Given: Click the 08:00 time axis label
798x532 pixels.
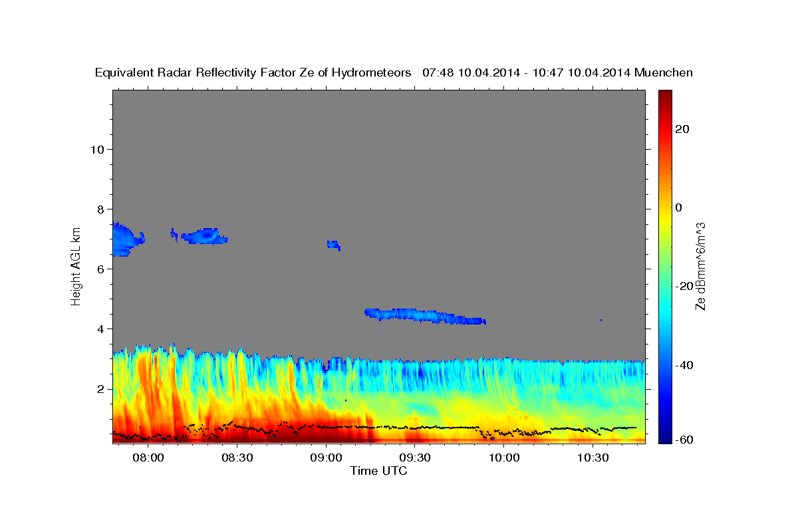Looking at the screenshot, I should [x=148, y=458].
